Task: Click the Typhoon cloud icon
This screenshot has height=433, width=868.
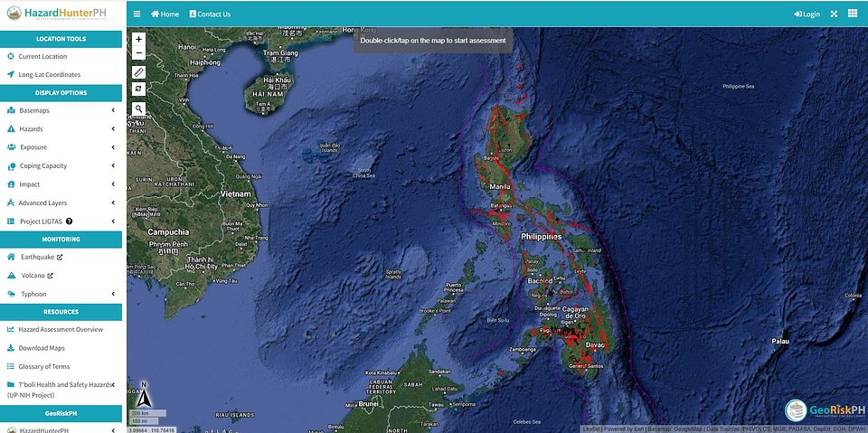Action: tap(11, 294)
